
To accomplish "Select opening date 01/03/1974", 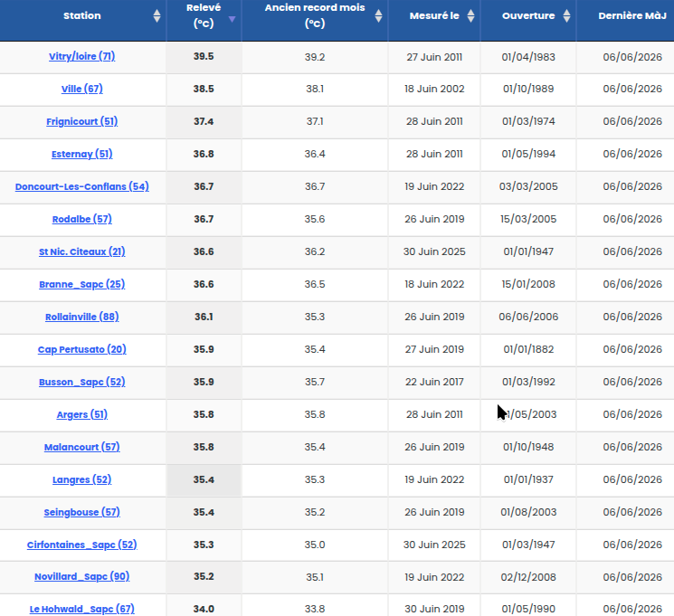I will [528, 121].
